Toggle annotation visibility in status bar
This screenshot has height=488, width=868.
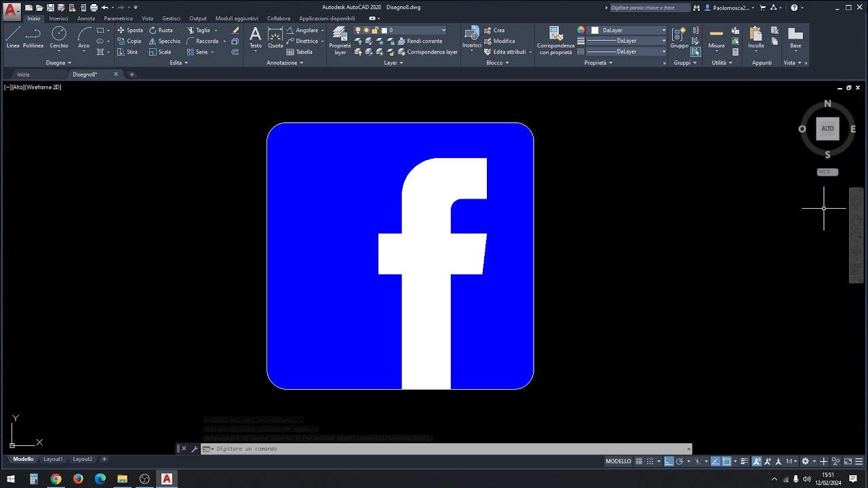click(756, 461)
